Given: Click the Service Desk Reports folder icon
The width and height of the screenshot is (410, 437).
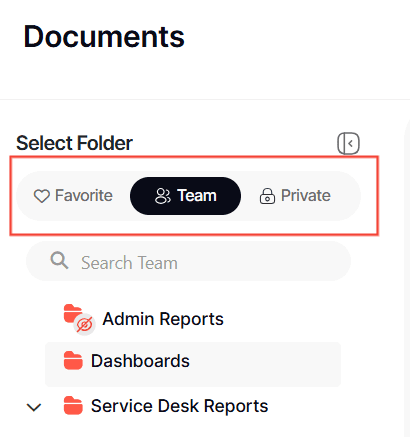Looking at the screenshot, I should [x=73, y=406].
